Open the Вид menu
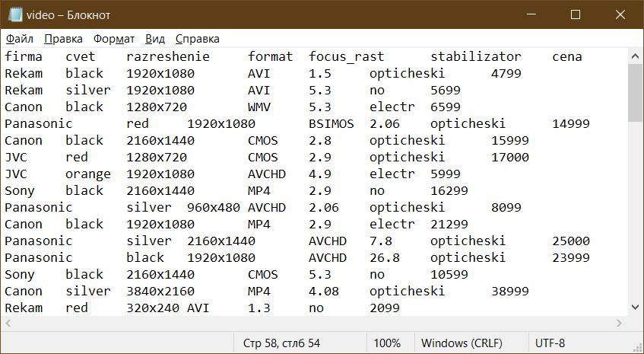644x354 pixels. coord(155,39)
